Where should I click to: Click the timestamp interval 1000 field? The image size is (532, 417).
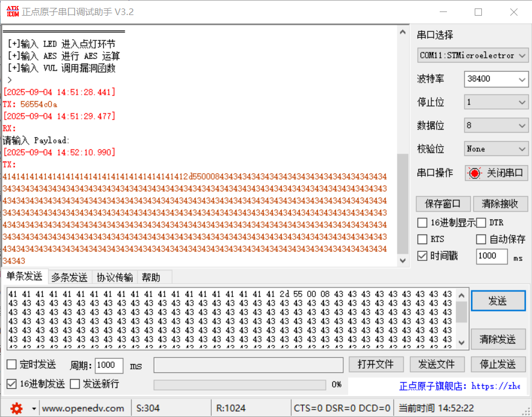tap(492, 256)
